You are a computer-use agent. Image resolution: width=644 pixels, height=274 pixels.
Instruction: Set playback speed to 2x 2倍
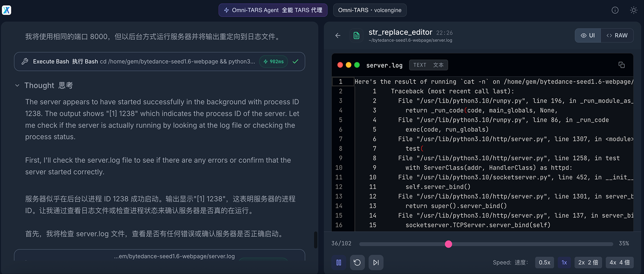[588, 263]
